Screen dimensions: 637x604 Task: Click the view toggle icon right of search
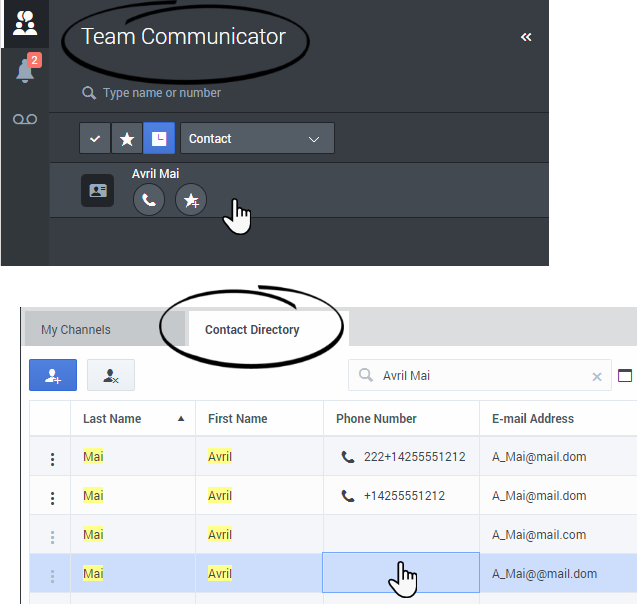(x=625, y=375)
